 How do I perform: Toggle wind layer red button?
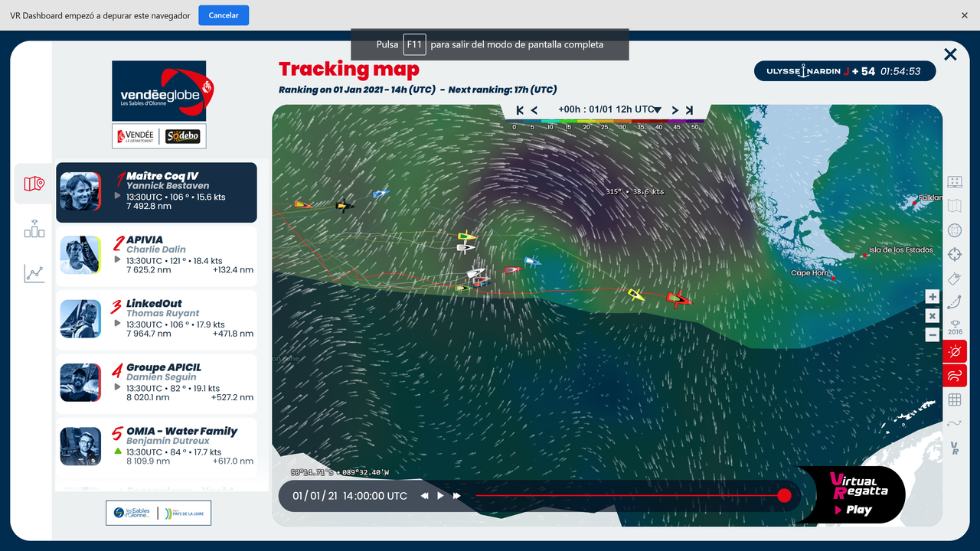point(955,376)
